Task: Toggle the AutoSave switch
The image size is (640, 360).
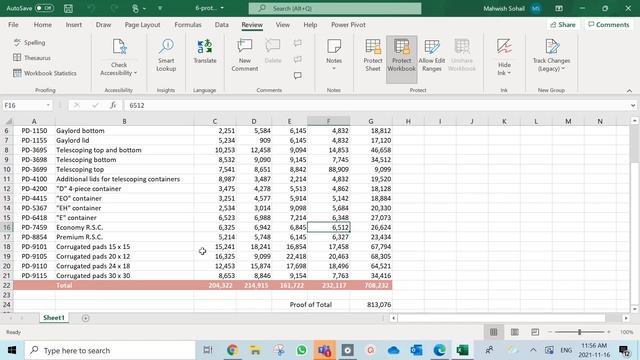Action: [x=44, y=8]
